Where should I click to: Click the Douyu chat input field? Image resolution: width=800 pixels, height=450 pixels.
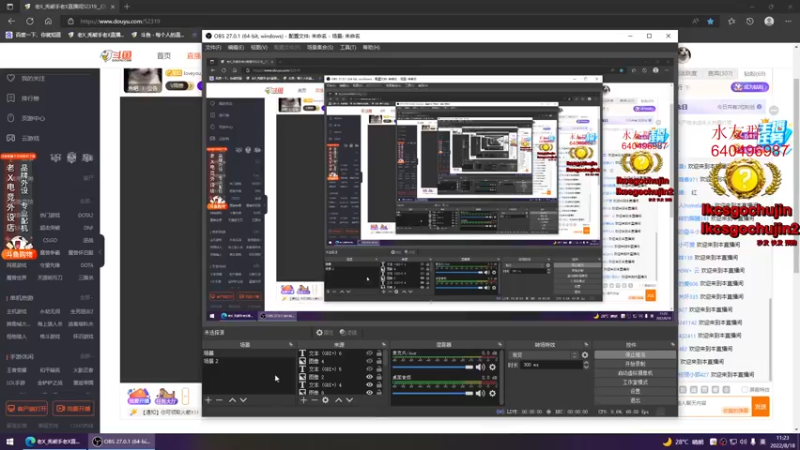pyautogui.click(x=714, y=406)
